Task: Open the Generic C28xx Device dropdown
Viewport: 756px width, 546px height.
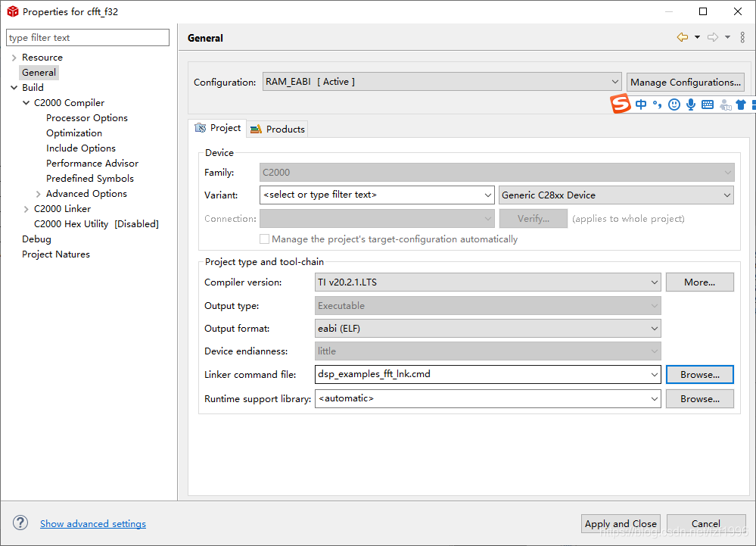Action: click(616, 195)
